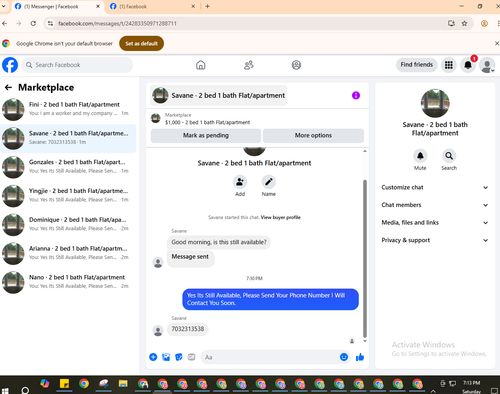Open the emoji picker in message box
This screenshot has height=394, width=500.
click(x=344, y=357)
